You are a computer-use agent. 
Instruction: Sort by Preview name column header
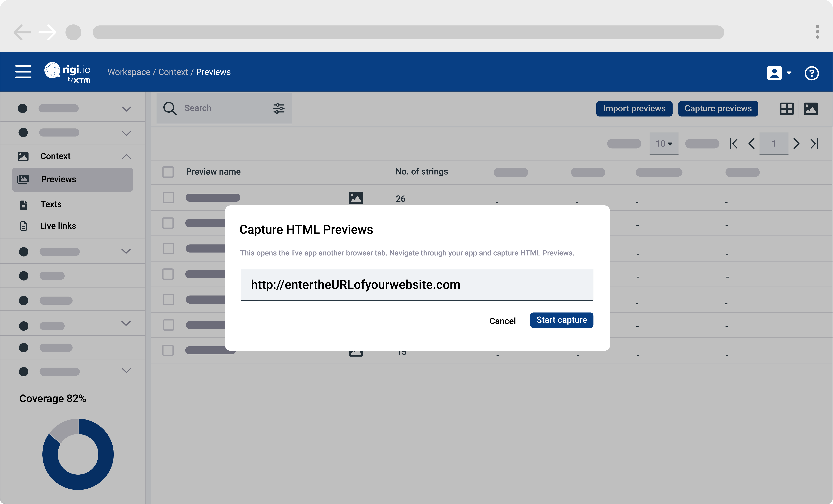coord(213,172)
